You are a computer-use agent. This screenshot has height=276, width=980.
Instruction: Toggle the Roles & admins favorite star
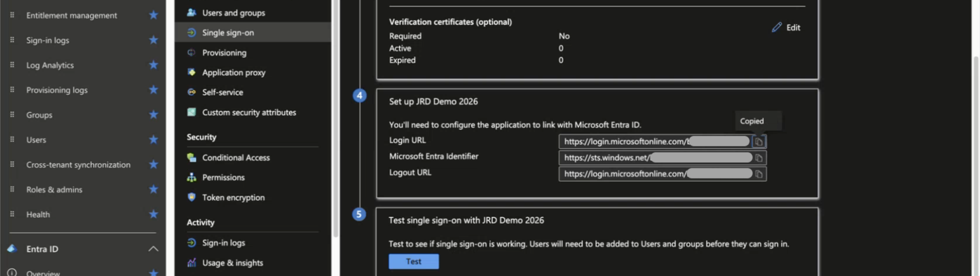click(x=153, y=189)
